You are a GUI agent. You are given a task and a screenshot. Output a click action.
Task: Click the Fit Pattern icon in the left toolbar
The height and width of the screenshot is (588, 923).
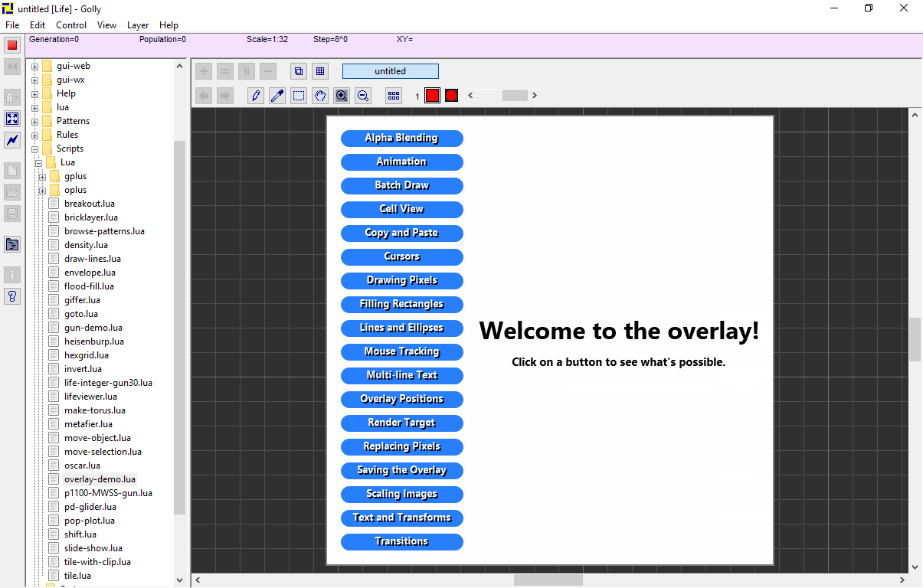pos(12,119)
